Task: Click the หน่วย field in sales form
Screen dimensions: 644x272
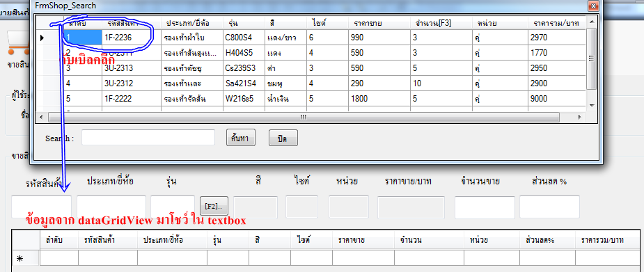Action: [348, 207]
